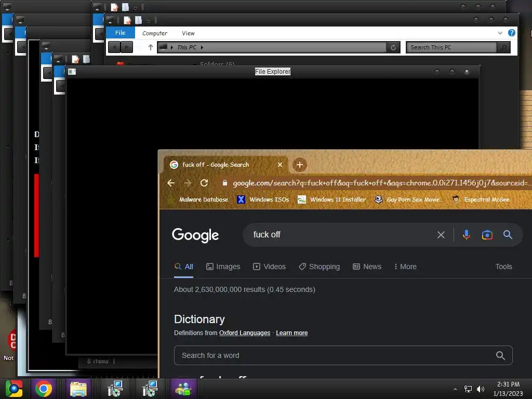532x399 pixels.
Task: Go back in Chrome browser
Action: tap(171, 183)
